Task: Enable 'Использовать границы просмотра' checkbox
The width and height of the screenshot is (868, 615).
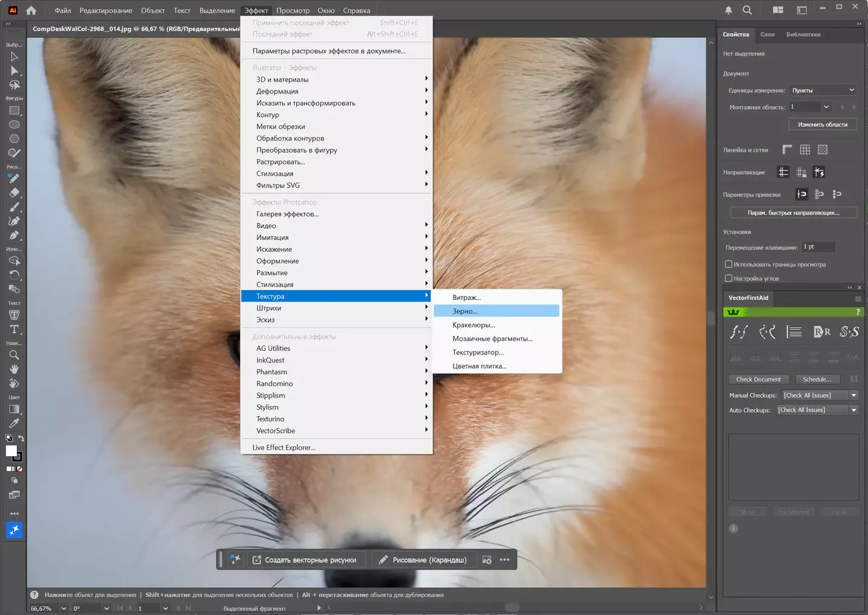Action: (x=729, y=264)
